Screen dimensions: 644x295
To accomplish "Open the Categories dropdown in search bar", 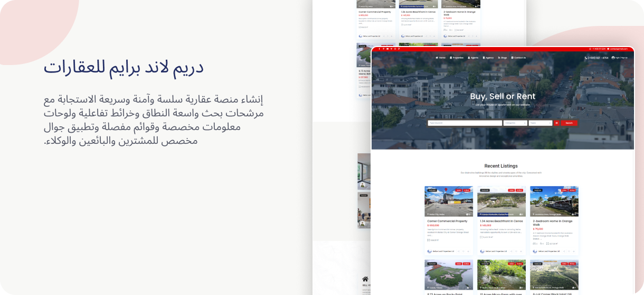I will (x=515, y=123).
